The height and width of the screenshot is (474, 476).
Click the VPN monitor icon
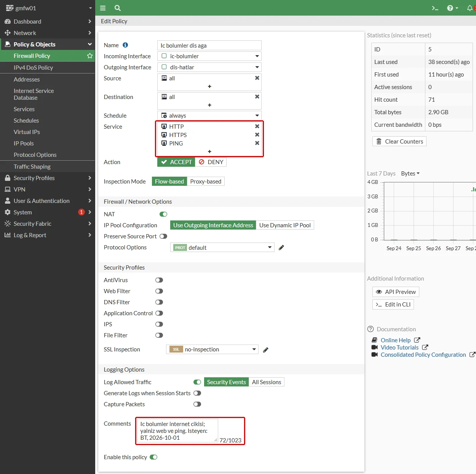click(x=8, y=189)
